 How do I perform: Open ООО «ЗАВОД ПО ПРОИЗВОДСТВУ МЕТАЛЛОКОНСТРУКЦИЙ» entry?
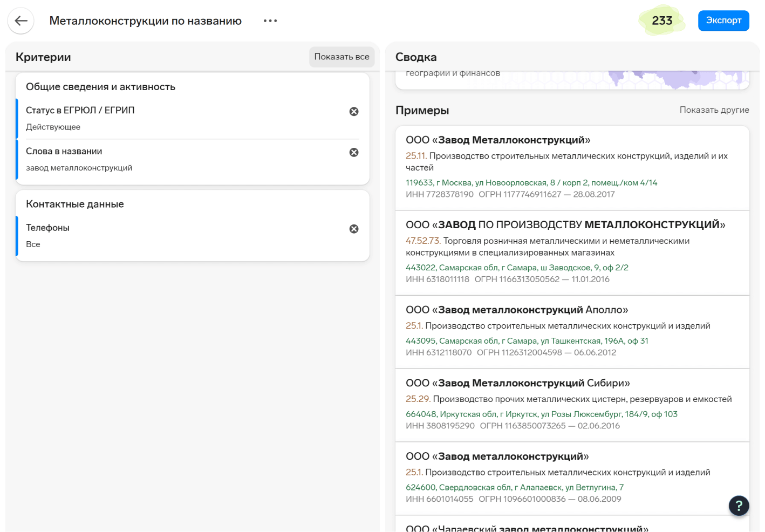click(x=565, y=225)
